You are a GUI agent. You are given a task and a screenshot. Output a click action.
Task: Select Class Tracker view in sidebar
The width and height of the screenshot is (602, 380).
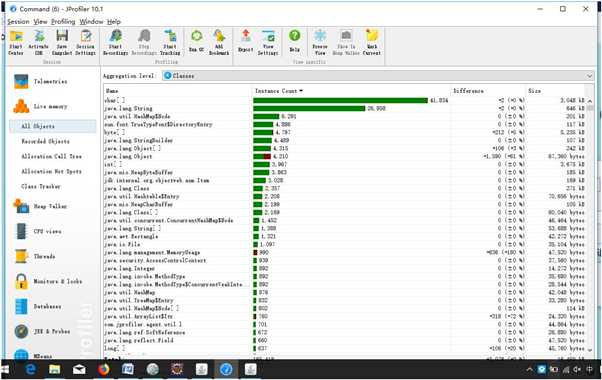click(41, 186)
